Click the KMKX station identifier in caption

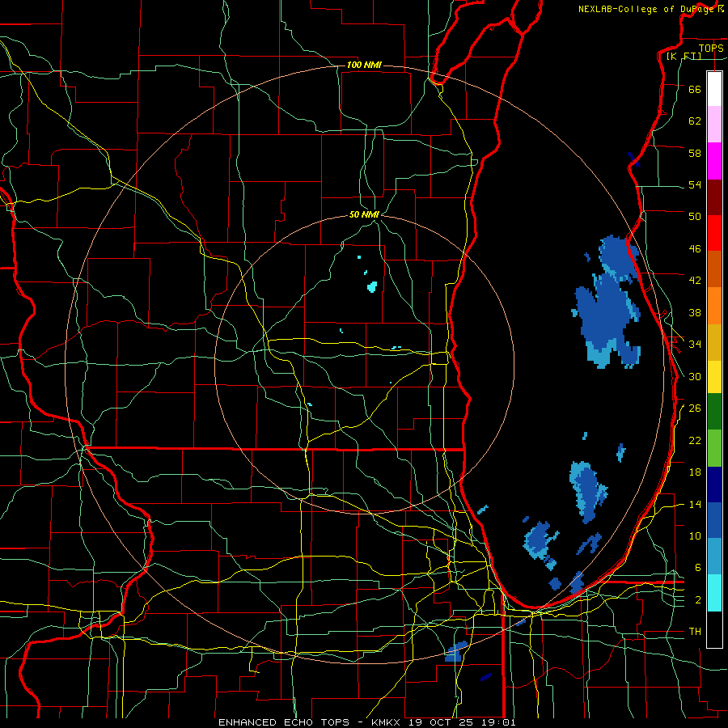pos(387,722)
